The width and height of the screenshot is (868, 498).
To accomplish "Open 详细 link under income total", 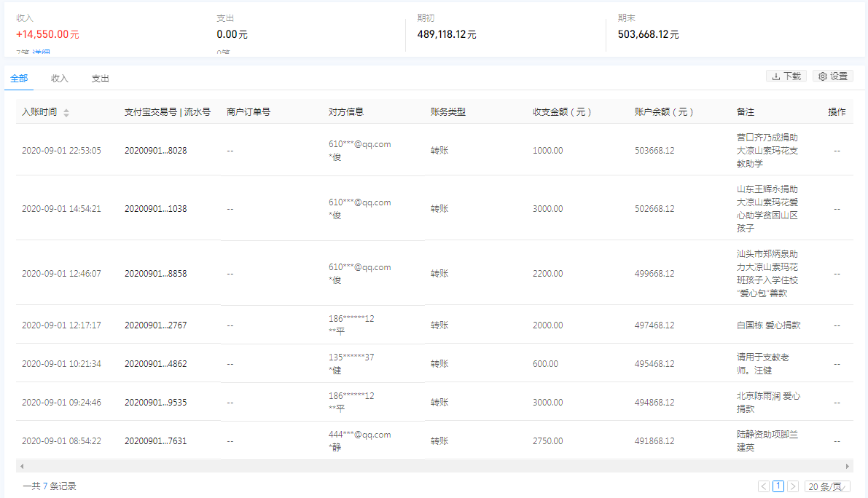I will 41,52.
